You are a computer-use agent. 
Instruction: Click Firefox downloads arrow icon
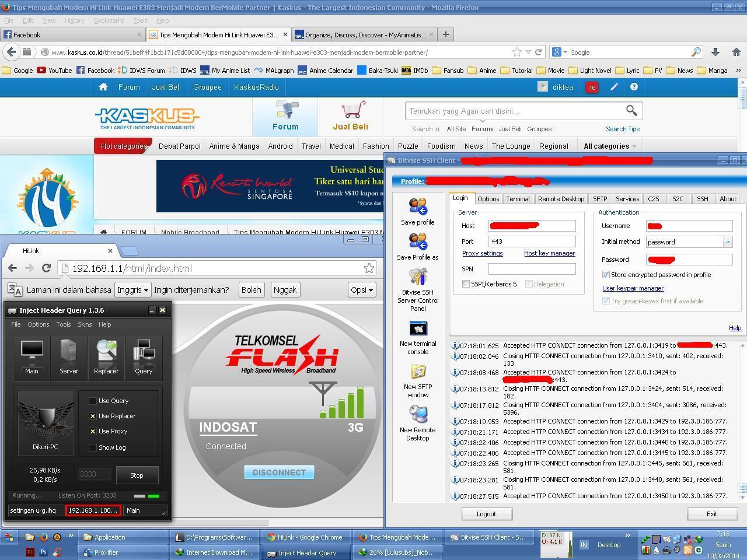tap(715, 52)
